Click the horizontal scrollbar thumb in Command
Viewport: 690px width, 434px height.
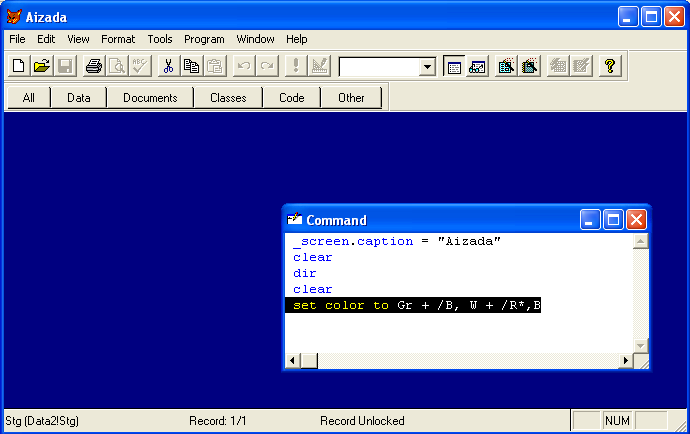(309, 361)
